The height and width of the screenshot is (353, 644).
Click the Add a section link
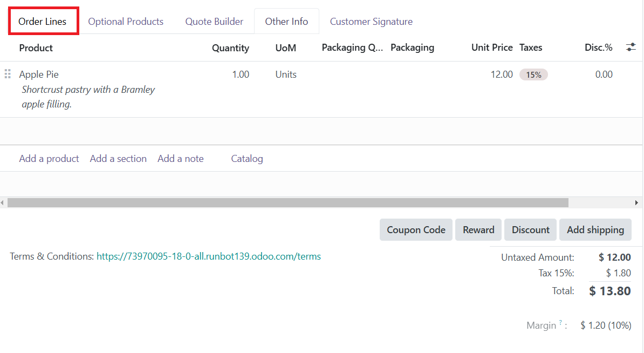118,159
